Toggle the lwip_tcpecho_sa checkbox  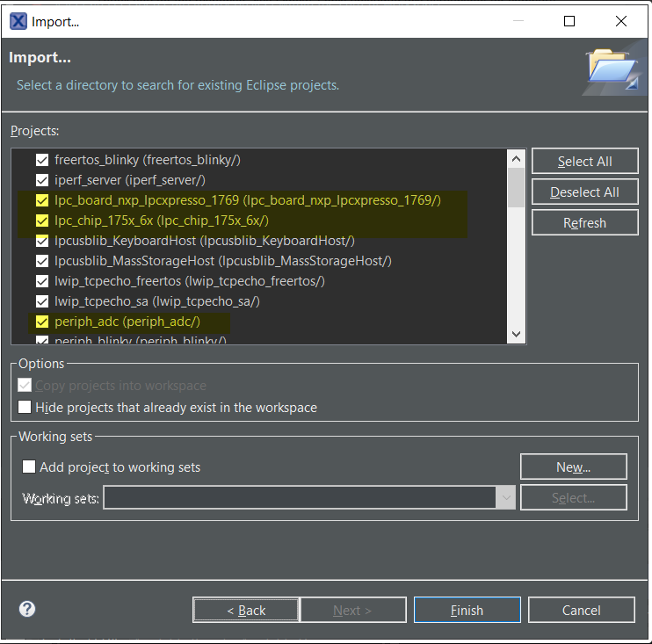point(42,301)
